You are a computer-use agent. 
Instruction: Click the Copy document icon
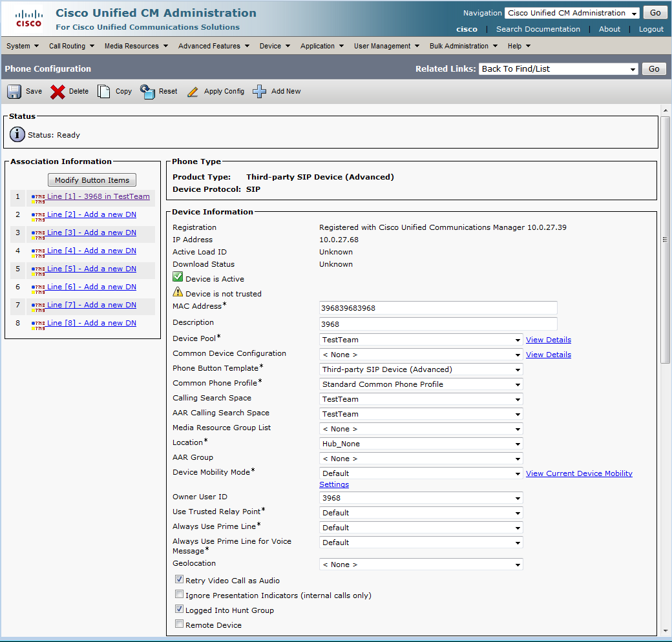pos(104,92)
